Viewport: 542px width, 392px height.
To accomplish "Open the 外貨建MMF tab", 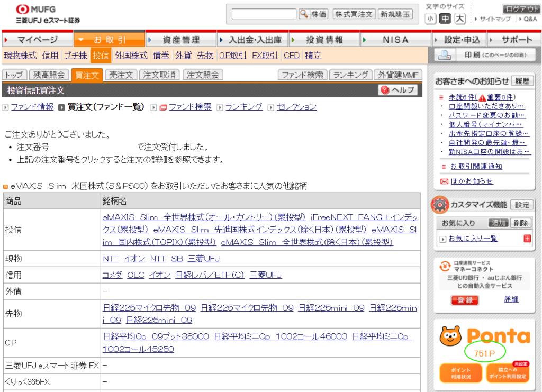I will pyautogui.click(x=398, y=75).
